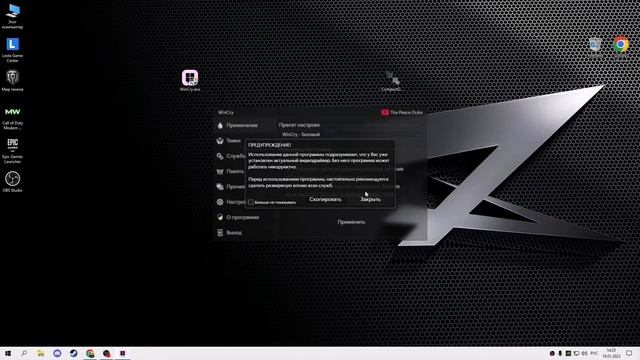
Task: Close the warning dialog with Закрыть
Action: tap(370, 200)
